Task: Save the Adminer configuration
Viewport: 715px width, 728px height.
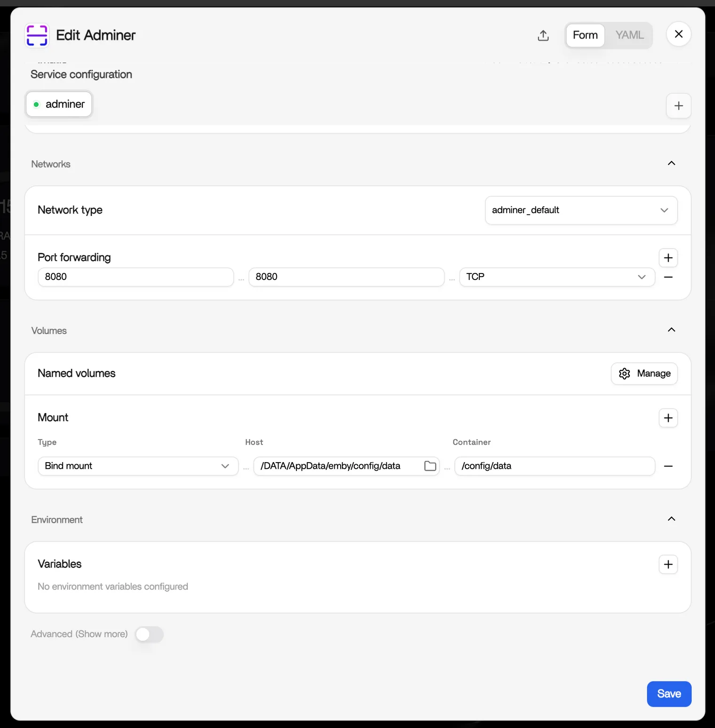Action: [669, 694]
